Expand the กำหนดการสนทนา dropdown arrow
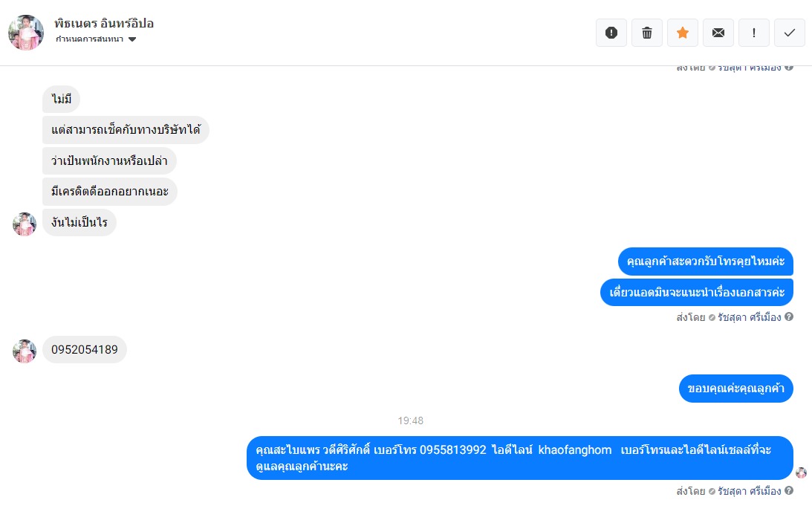The width and height of the screenshot is (812, 523). (x=132, y=39)
